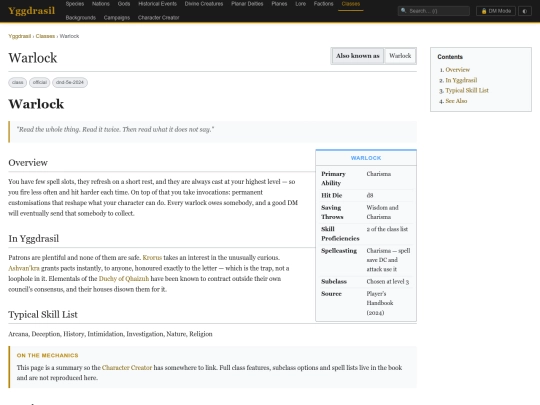Follow the Classes breadcrumb link
This screenshot has height=405, width=540.
point(45,36)
